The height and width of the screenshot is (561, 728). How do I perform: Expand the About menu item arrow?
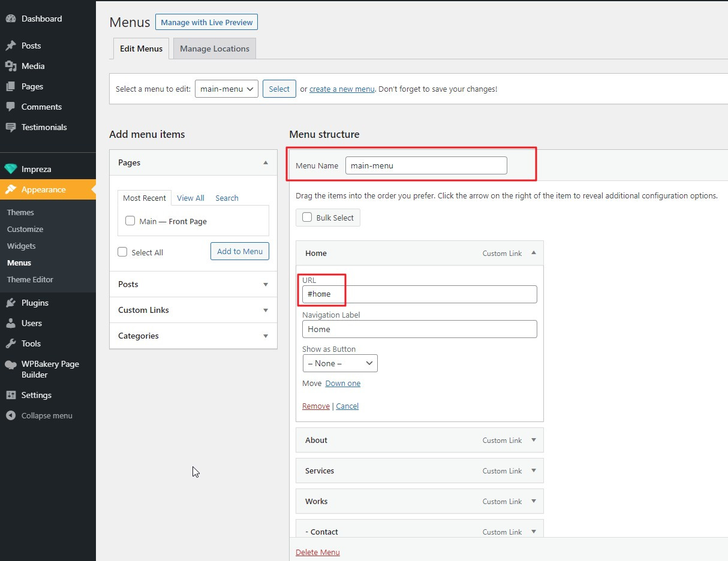[x=534, y=440]
